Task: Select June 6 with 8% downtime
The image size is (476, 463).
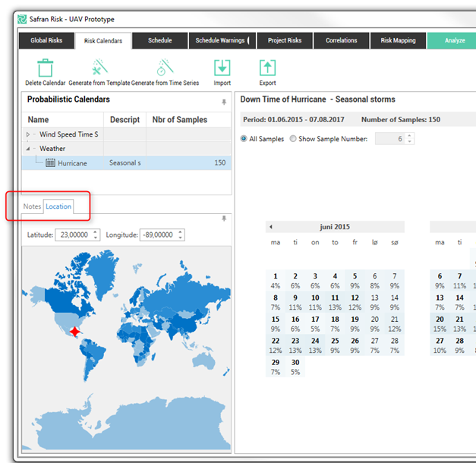Action: (x=374, y=281)
